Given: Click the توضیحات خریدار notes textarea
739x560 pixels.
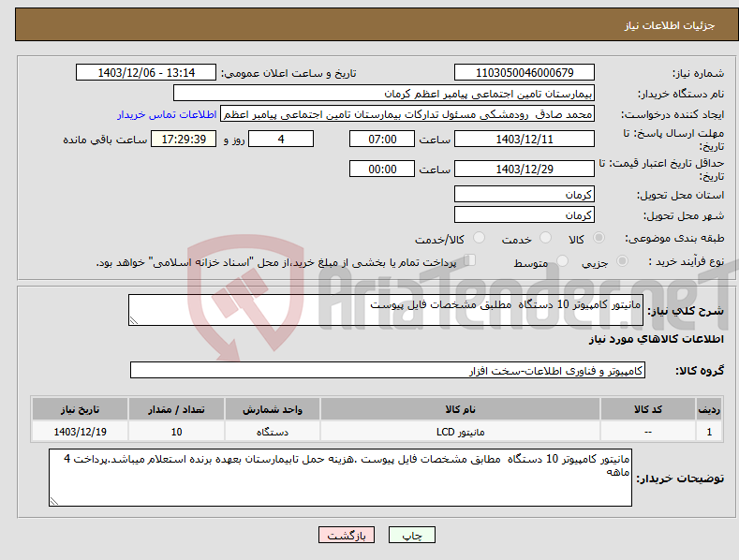Looking at the screenshot, I should [x=340, y=478].
